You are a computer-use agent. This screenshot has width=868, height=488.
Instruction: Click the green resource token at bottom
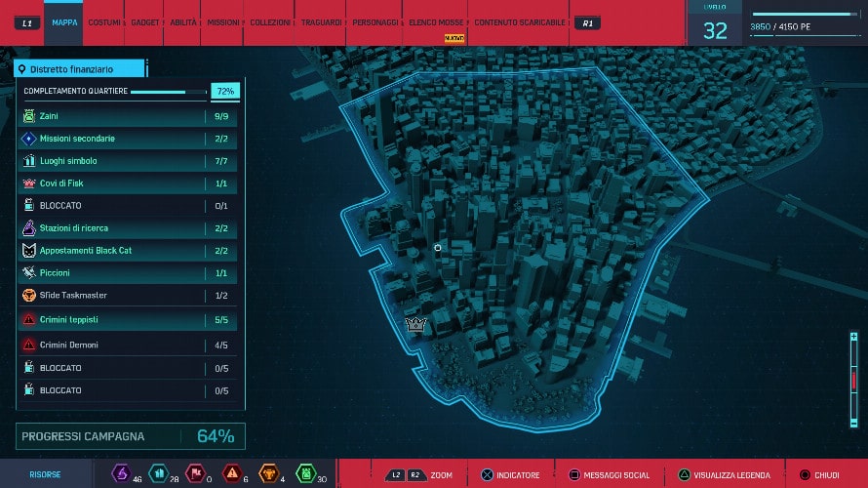(x=304, y=474)
